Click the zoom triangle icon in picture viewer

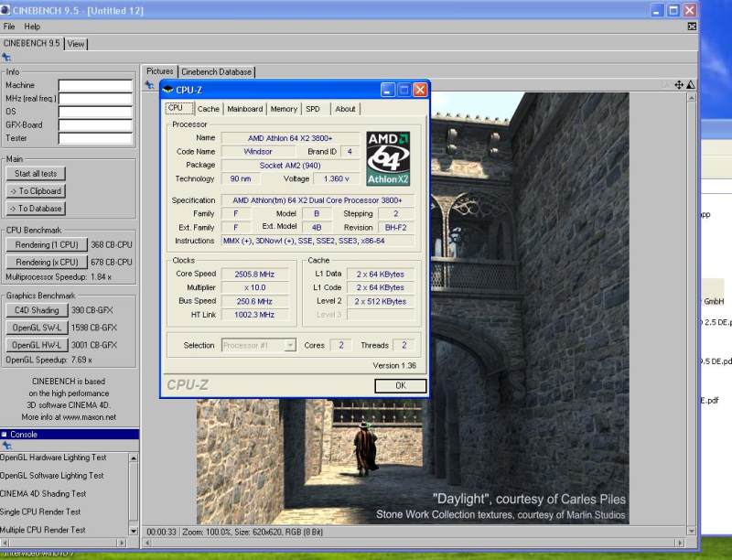point(691,85)
